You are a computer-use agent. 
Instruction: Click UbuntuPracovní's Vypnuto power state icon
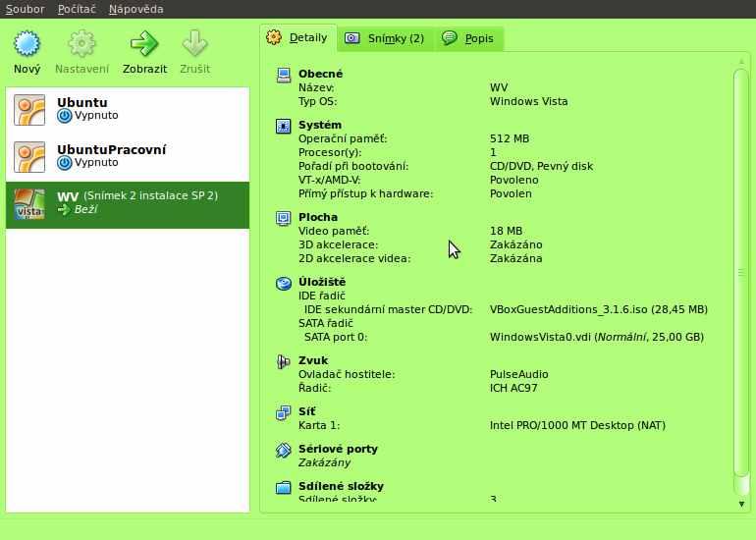(64, 163)
